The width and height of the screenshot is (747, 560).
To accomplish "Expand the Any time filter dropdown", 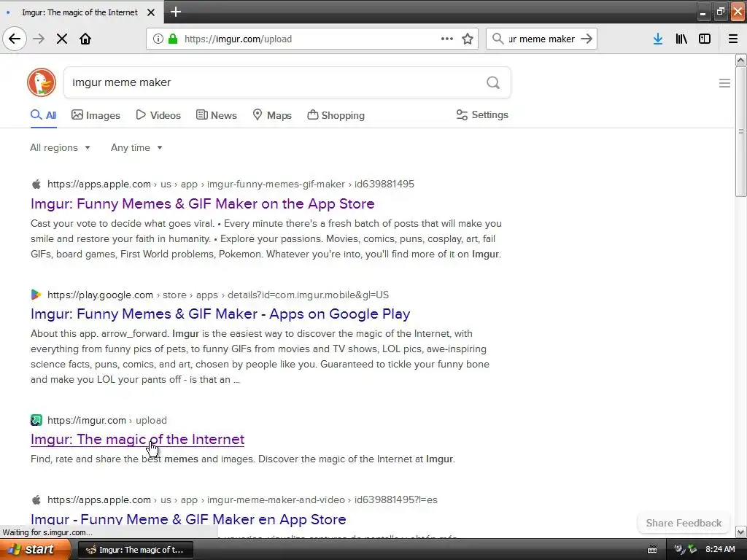I will coord(136,147).
